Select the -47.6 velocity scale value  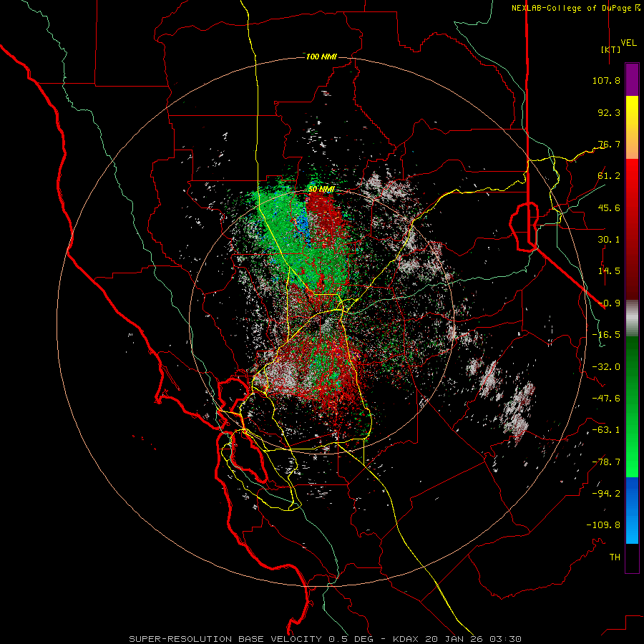[606, 399]
